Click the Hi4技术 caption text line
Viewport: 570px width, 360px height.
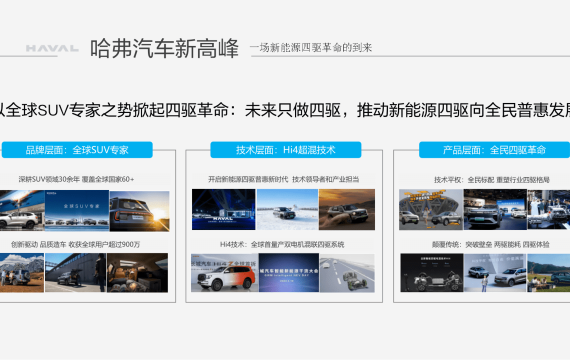282,244
